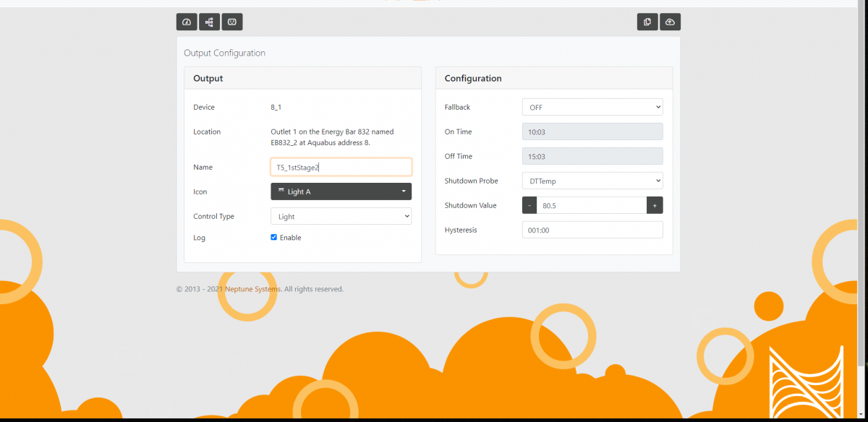Click the Off Time field 15:03
The width and height of the screenshot is (868, 422).
pyautogui.click(x=592, y=156)
